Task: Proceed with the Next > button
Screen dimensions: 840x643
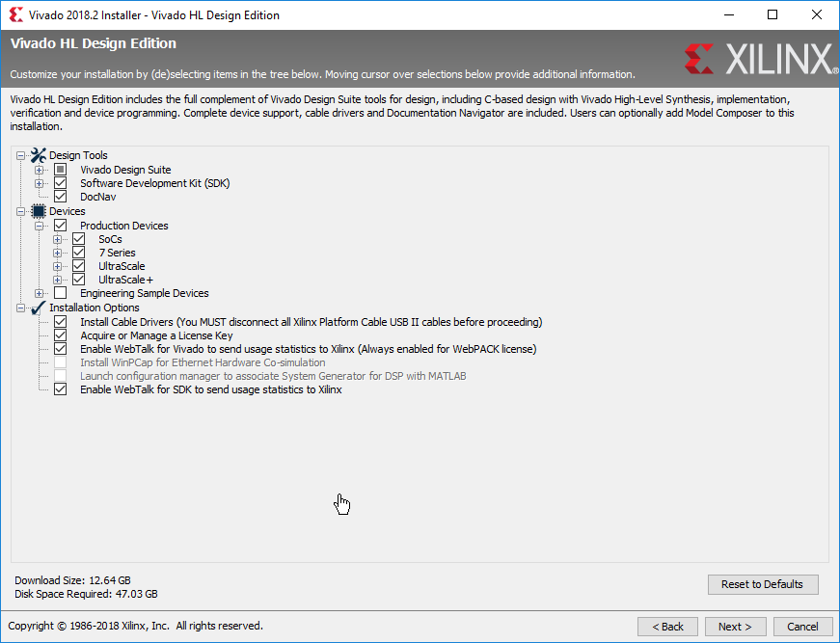Action: point(735,627)
